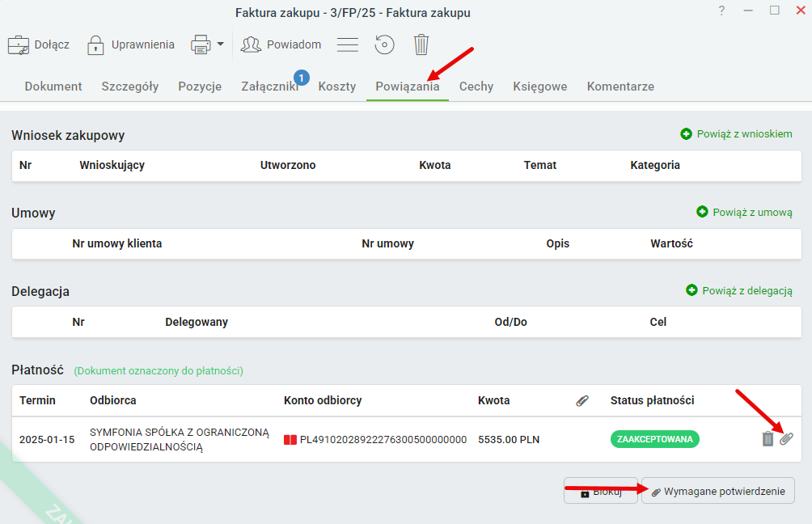Viewport: 812px width, 524px height.
Task: Click the Dołącz briefcase icon
Action: [19, 45]
